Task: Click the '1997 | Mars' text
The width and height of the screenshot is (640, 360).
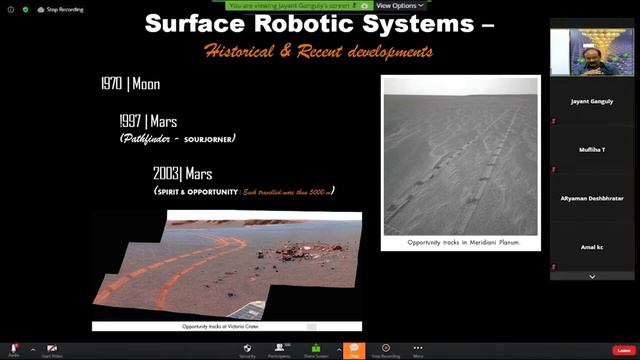Action: pyautogui.click(x=149, y=121)
